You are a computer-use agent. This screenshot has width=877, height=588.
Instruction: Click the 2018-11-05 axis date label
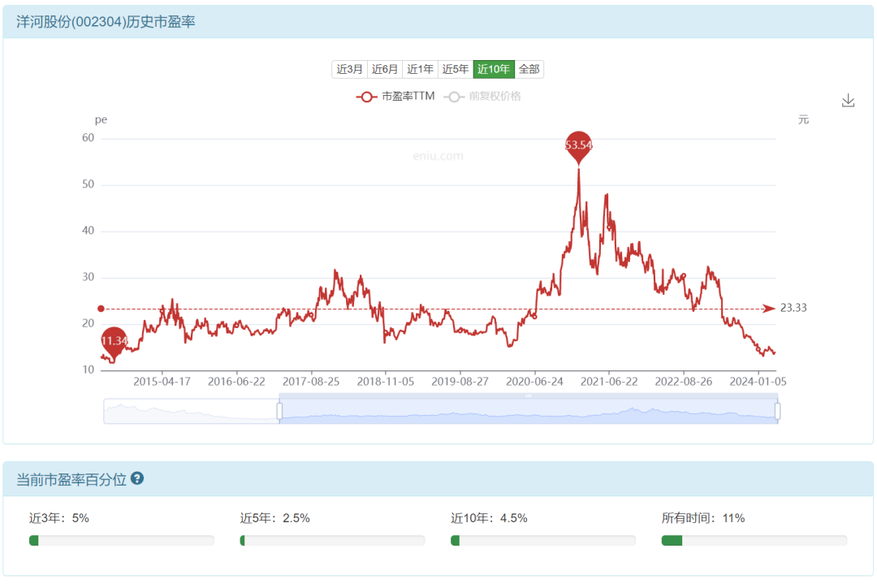pos(386,382)
